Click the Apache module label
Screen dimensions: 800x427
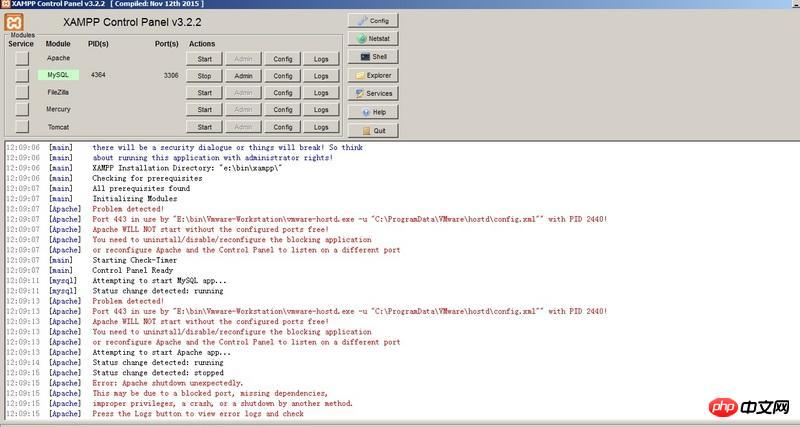click(x=58, y=58)
